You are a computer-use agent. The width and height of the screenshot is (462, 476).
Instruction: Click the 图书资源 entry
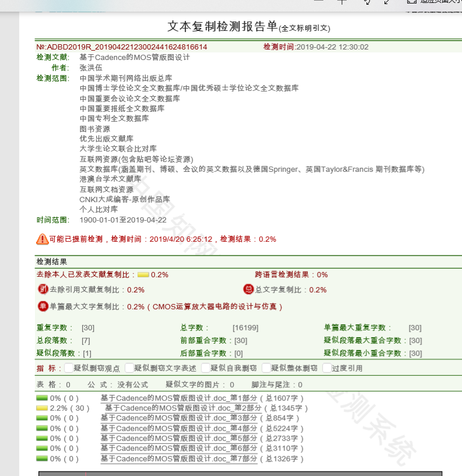(x=95, y=129)
